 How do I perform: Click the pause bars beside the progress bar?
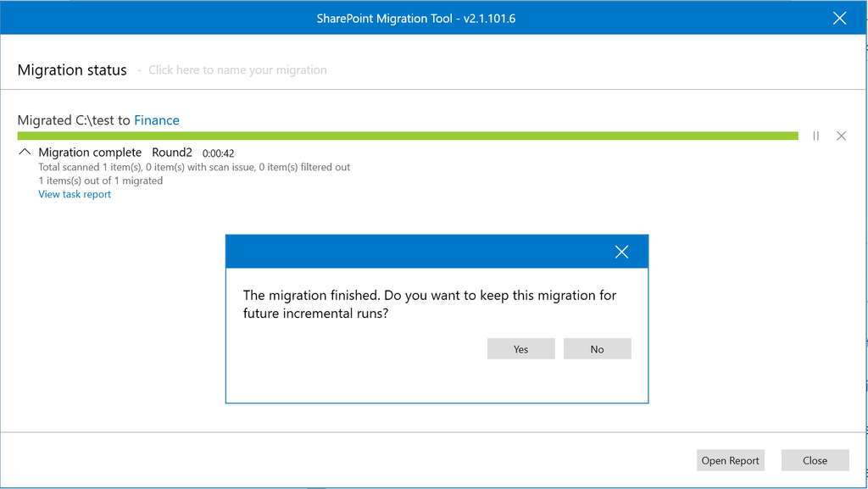[x=815, y=136]
